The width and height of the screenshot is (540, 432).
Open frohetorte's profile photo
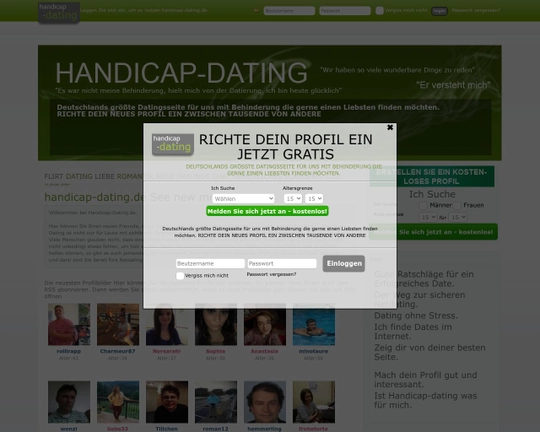tap(314, 402)
